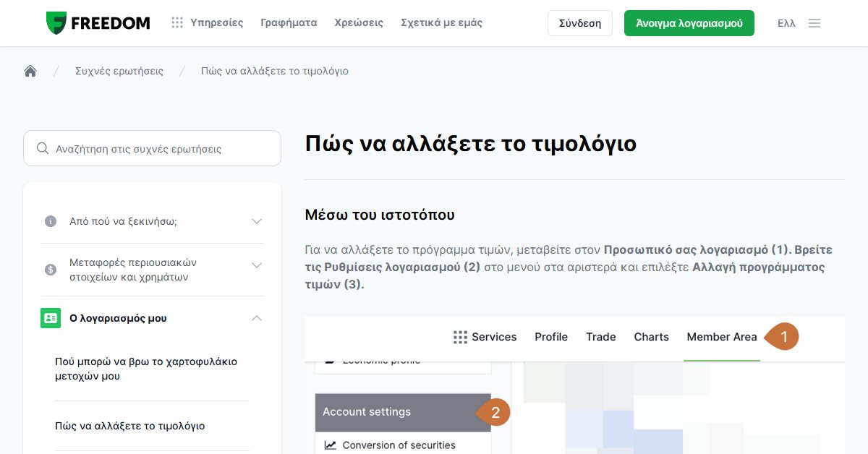Open Πού μπορώ να βρω το χαρτοφυλάκιο μετοχών μου
This screenshot has height=454, width=868.
(x=146, y=369)
